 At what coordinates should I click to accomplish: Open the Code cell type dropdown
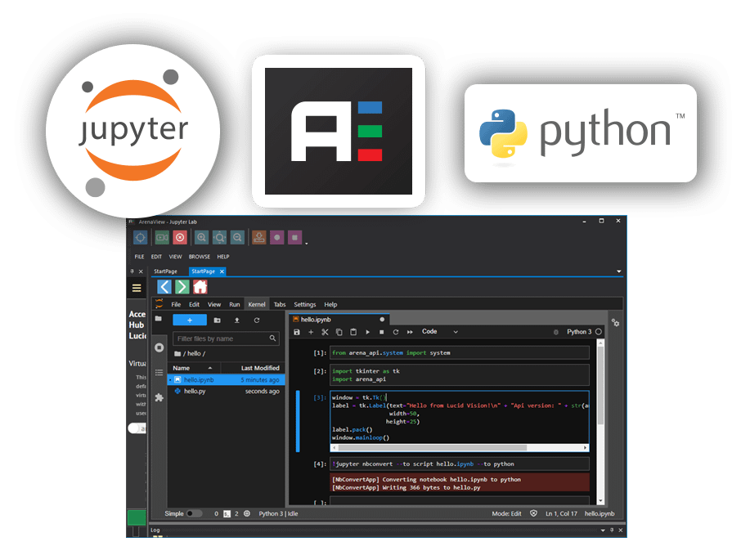pos(438,332)
